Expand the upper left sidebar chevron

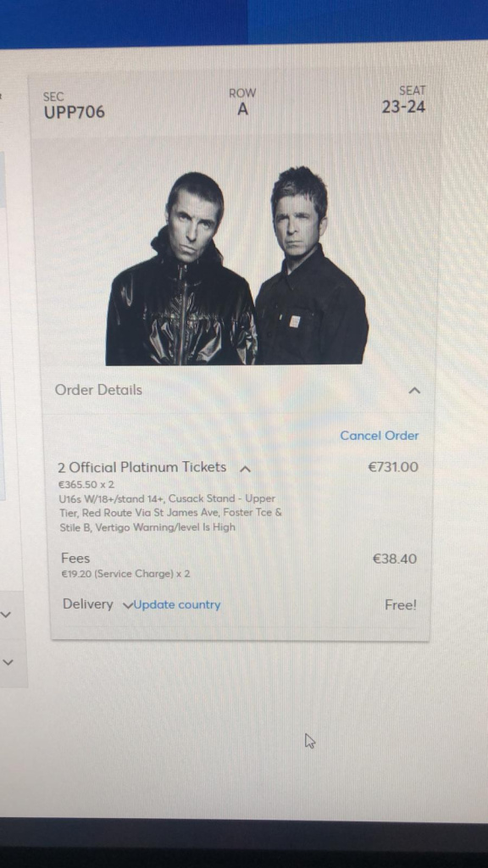[7, 615]
